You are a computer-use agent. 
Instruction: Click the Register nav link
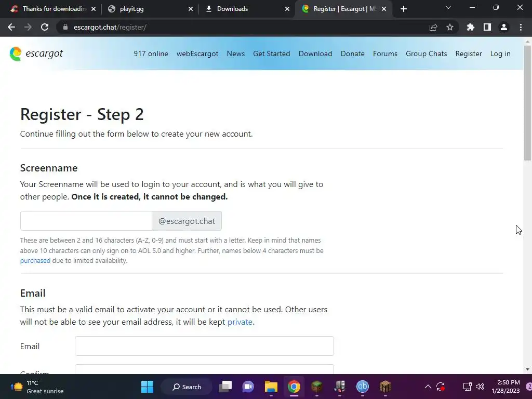[x=469, y=54]
